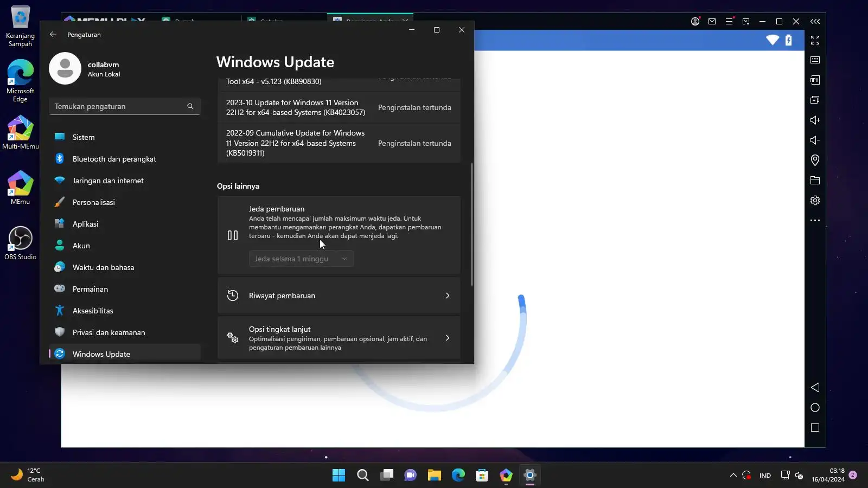Screen dimensions: 868x488
Task: Open MEmu desktop shortcut
Action: [20, 188]
